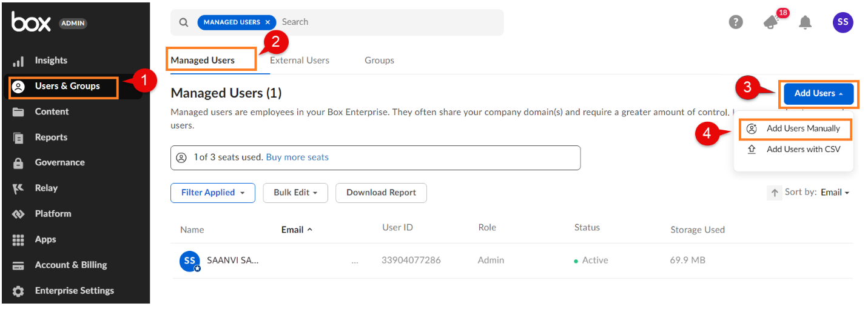
Task: Open Platform section
Action: 53,213
